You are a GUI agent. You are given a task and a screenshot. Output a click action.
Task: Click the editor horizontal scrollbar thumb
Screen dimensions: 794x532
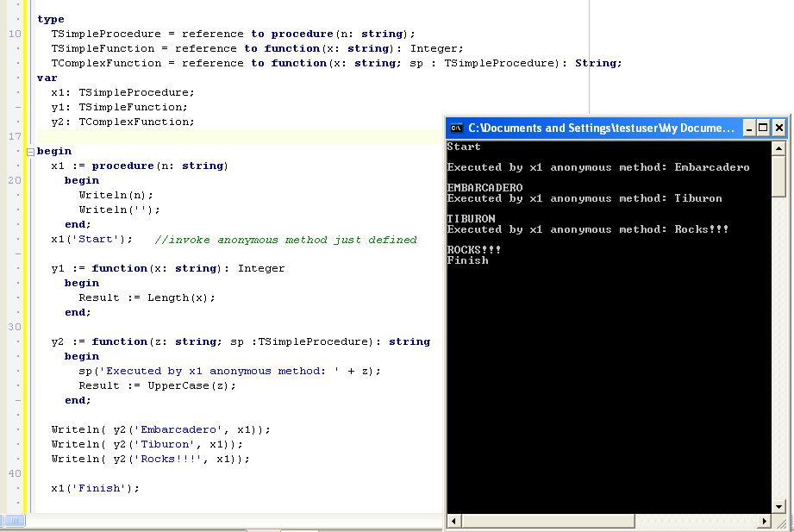coord(13,520)
